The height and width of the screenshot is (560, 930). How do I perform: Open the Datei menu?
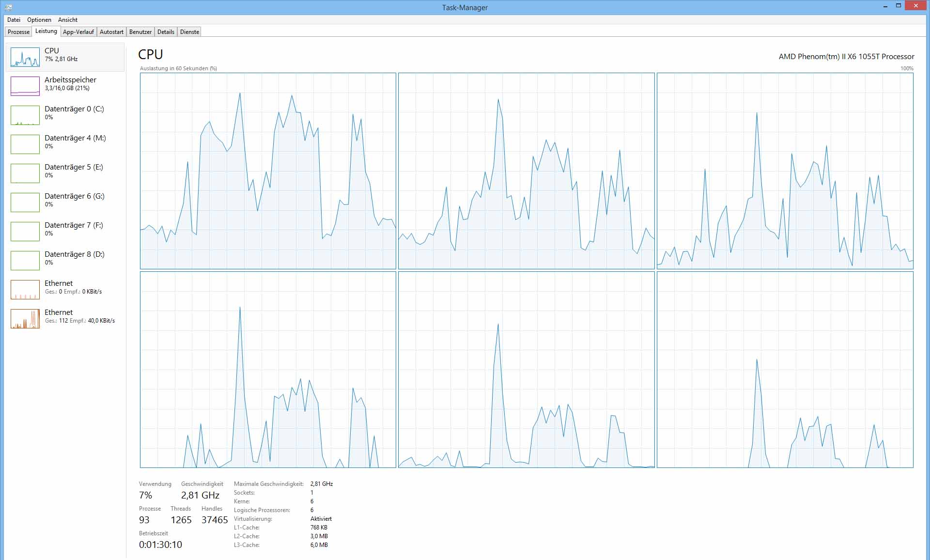click(14, 20)
